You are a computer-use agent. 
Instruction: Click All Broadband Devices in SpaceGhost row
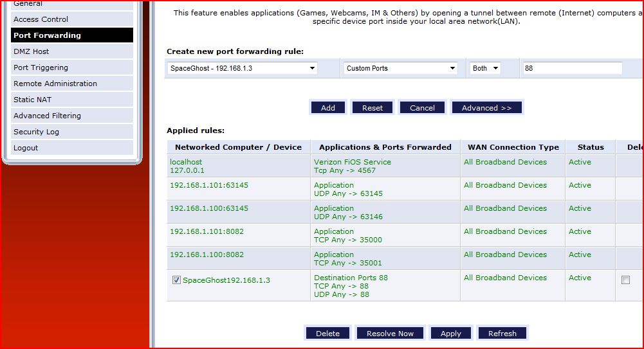point(505,278)
